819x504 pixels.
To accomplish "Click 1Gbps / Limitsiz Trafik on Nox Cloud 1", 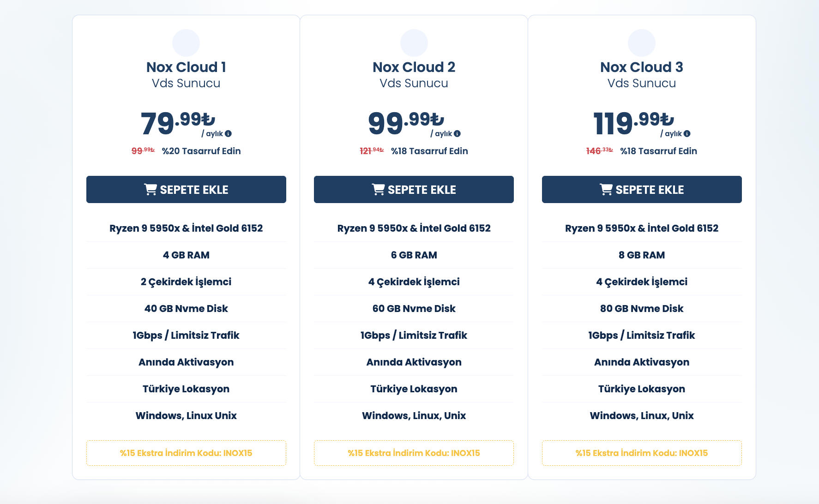I will [x=186, y=336].
